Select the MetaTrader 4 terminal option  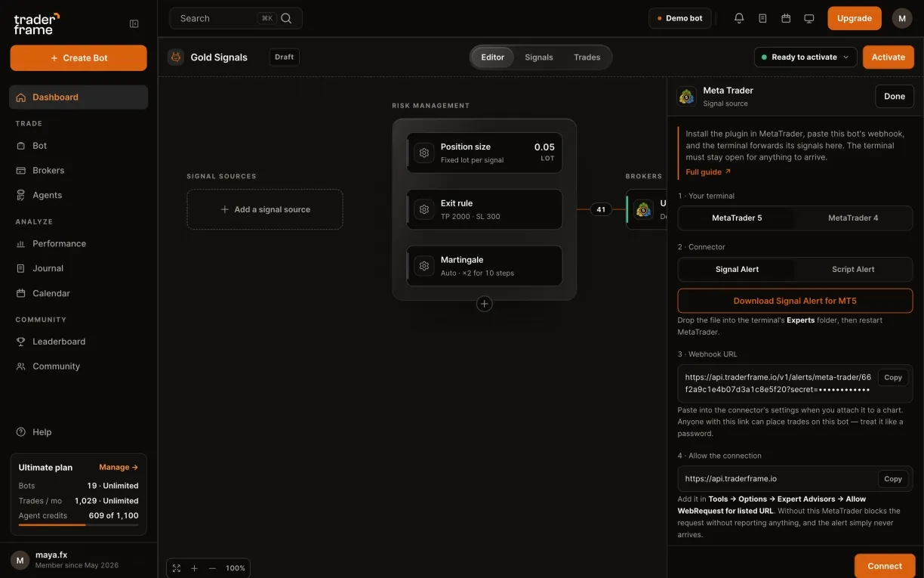853,218
